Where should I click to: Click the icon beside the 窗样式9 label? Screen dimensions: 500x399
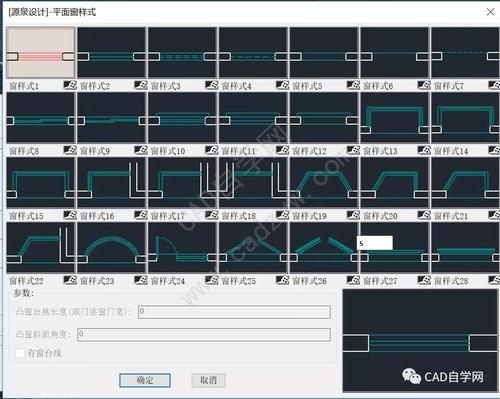tap(141, 150)
